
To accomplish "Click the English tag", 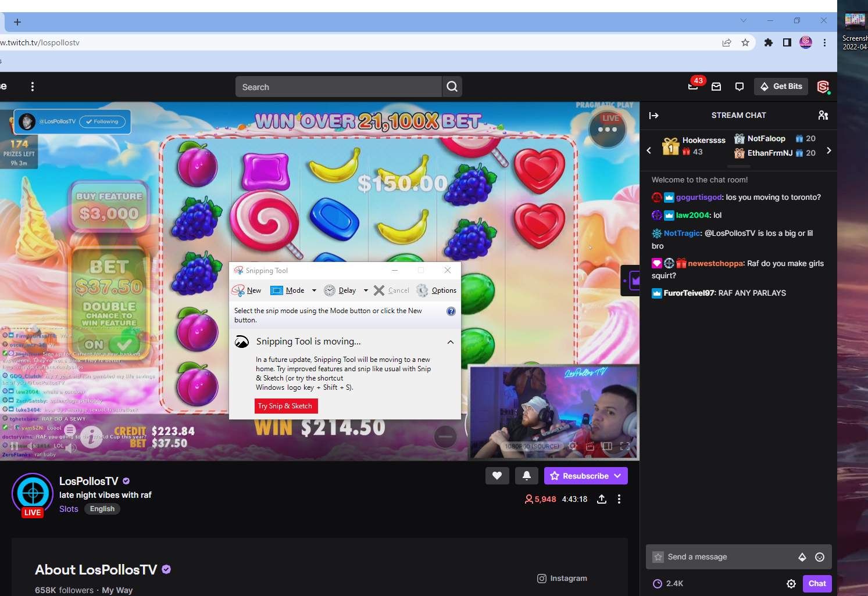I will pyautogui.click(x=102, y=509).
